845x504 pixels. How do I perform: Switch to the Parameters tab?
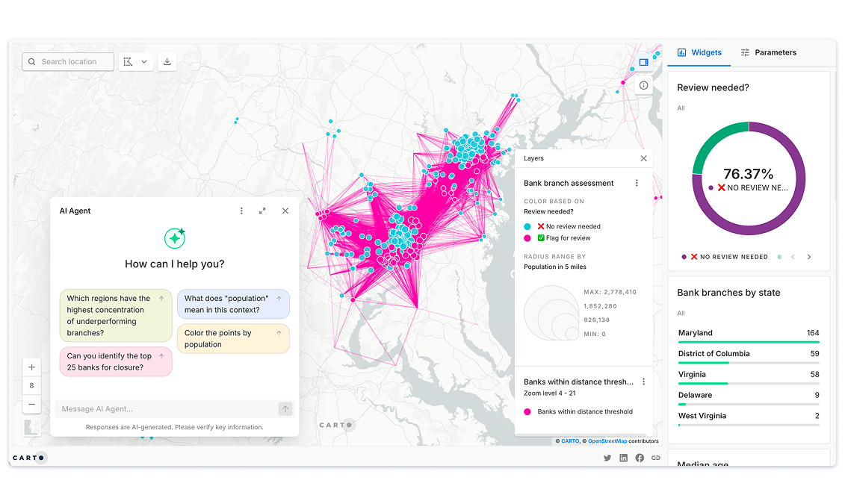768,52
